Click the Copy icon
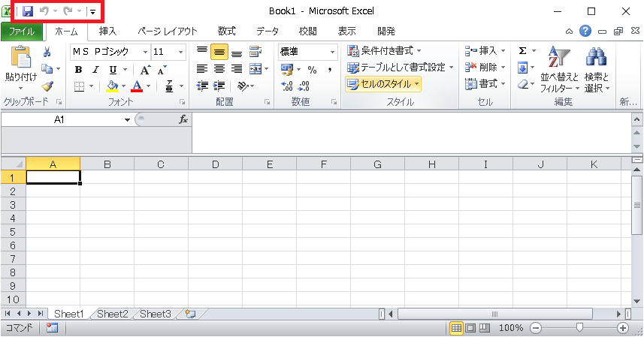 (47, 69)
